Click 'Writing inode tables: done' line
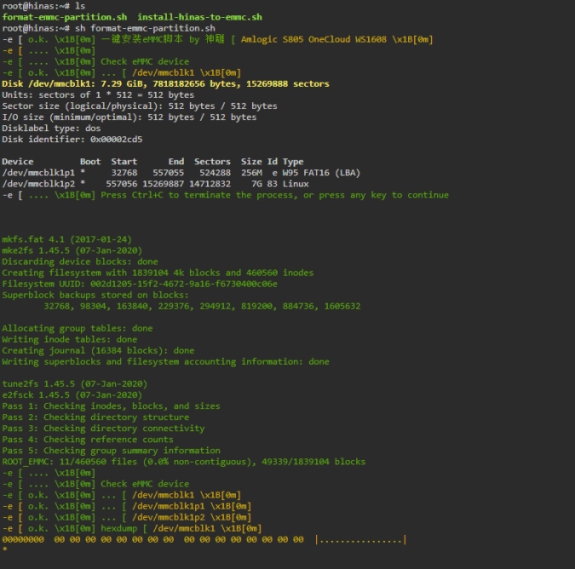575x569 pixels. point(70,339)
